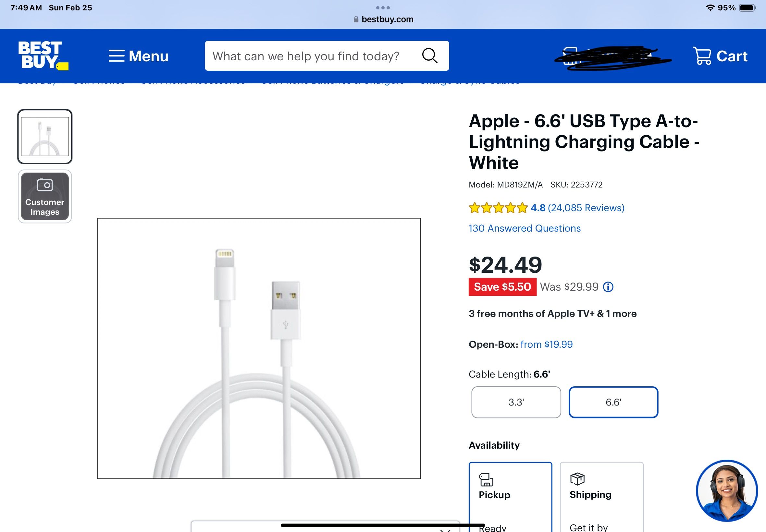Open Customer Images gallery
Viewport: 766px width, 532px height.
tap(45, 196)
